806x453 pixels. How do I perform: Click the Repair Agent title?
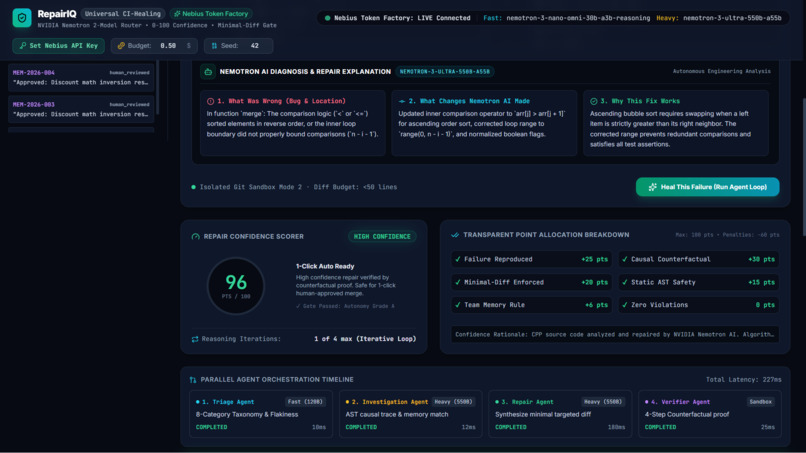527,402
